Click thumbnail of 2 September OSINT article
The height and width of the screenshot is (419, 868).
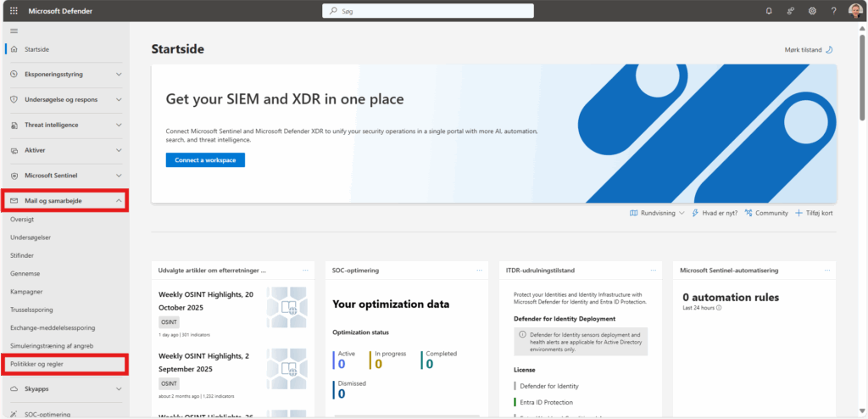click(x=287, y=368)
